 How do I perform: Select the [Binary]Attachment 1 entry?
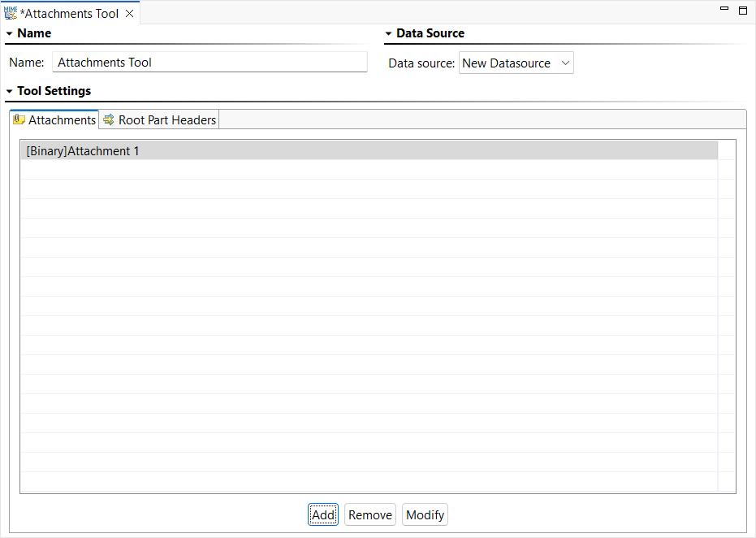tap(369, 150)
